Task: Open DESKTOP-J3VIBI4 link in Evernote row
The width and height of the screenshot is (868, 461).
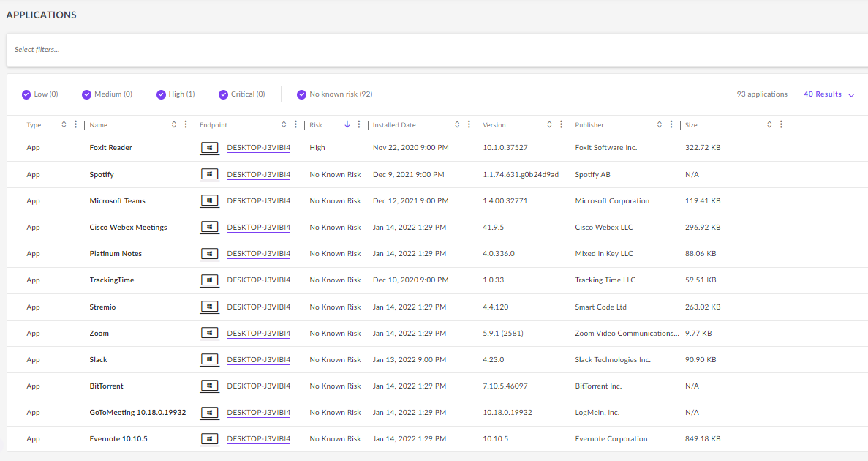Action: 259,439
